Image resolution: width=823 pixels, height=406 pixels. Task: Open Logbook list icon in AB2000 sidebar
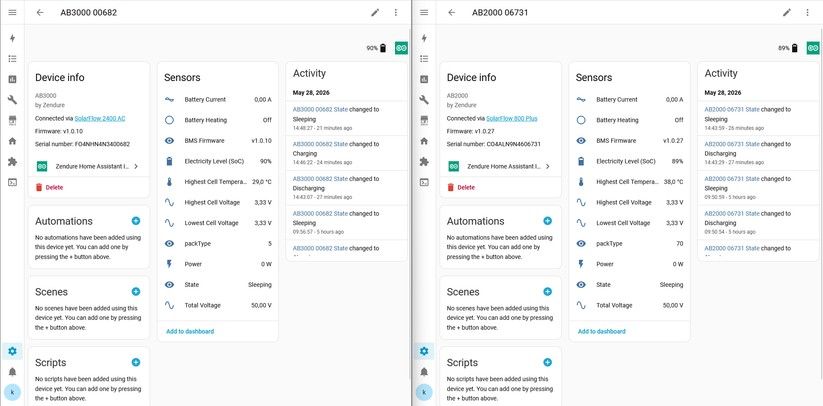424,59
